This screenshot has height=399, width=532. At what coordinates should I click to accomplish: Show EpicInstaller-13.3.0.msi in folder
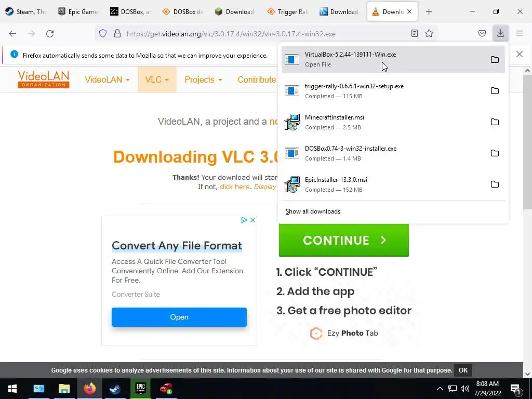point(495,184)
